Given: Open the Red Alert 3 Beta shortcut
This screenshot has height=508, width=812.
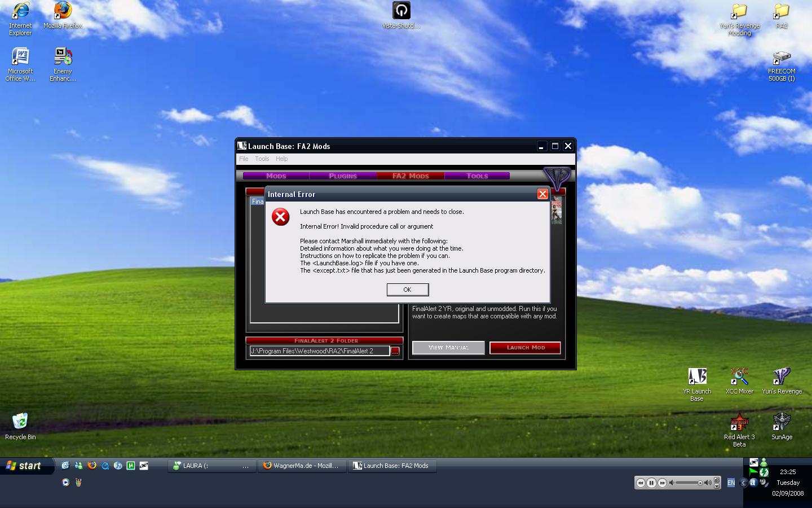Looking at the screenshot, I should coord(739,423).
